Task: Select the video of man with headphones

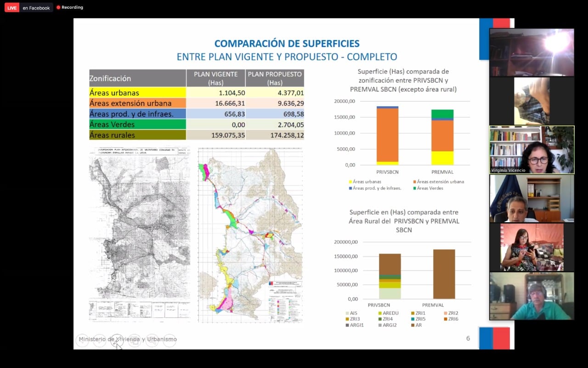Action: (x=532, y=296)
